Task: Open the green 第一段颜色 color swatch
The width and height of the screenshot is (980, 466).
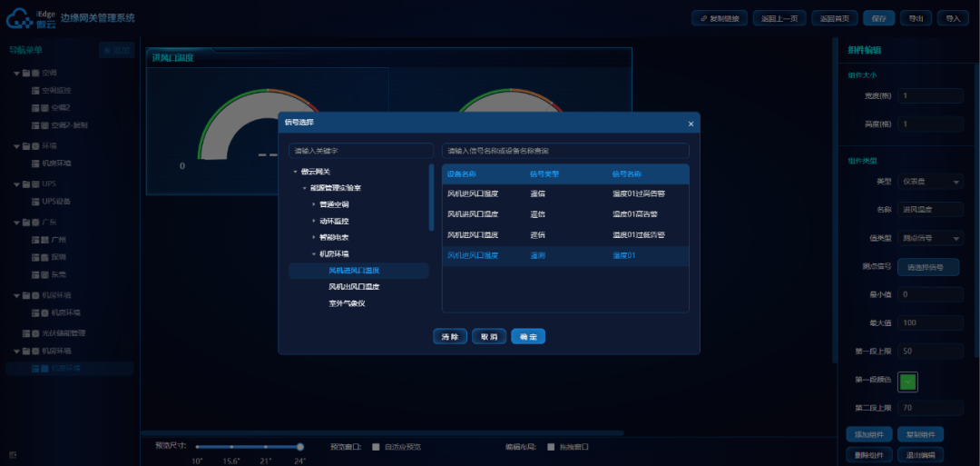Action: point(907,382)
